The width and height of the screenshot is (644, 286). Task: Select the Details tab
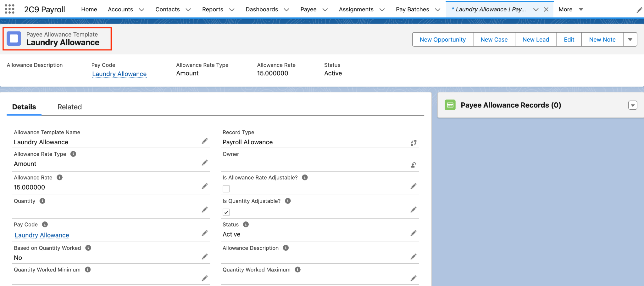coord(24,107)
